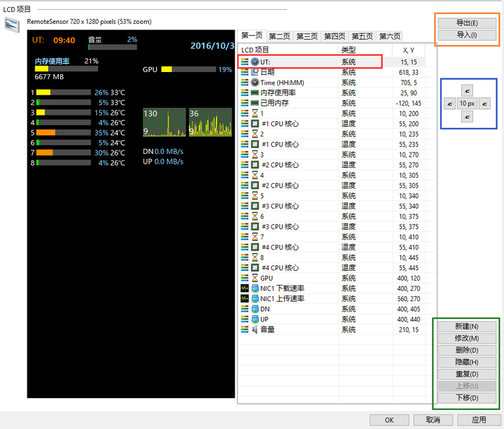Nudge the item up with the top arrow button

click(468, 90)
